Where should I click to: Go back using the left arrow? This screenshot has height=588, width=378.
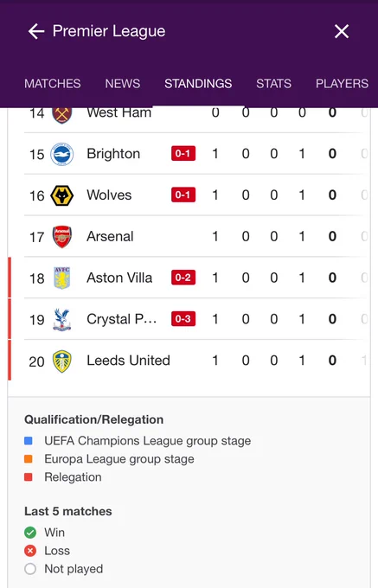36,31
